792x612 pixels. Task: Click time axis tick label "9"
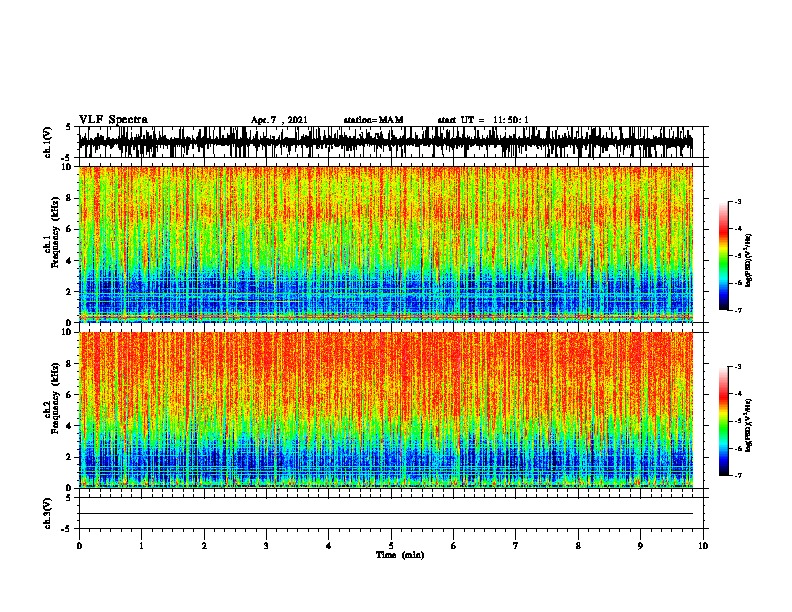640,546
